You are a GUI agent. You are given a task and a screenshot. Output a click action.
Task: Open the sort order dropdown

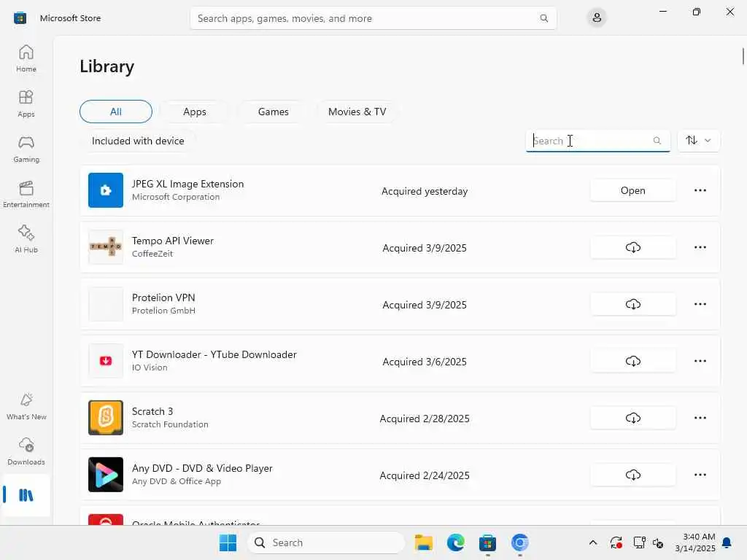pyautogui.click(x=698, y=141)
